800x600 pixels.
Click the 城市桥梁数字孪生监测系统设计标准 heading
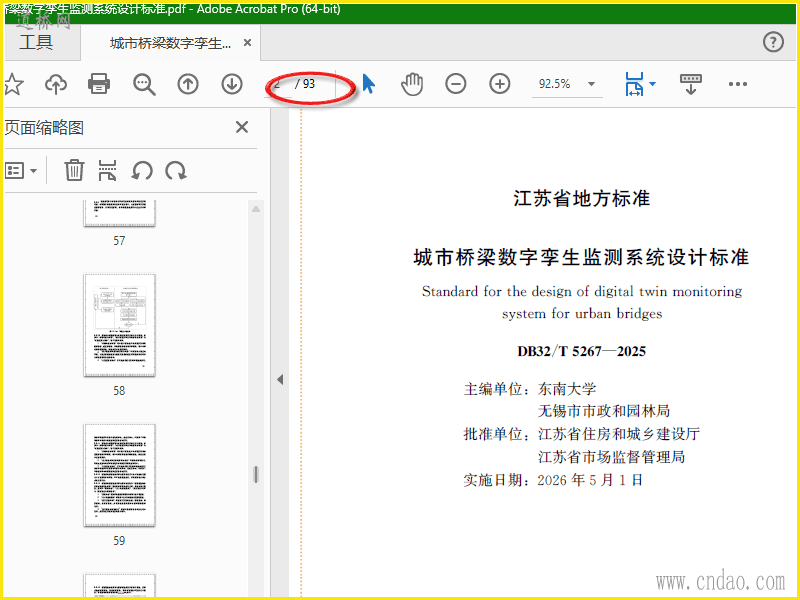(x=581, y=257)
